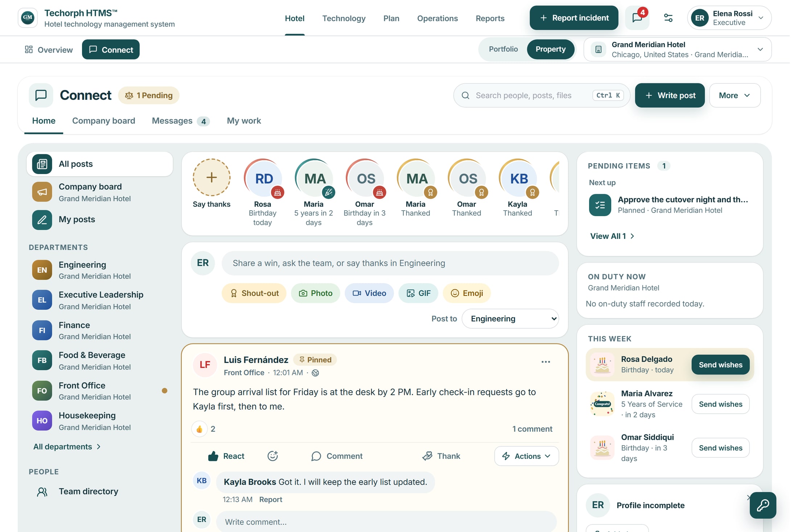Send wishes to Rosa Delgado
Screen dimensions: 798x532
click(x=720, y=365)
